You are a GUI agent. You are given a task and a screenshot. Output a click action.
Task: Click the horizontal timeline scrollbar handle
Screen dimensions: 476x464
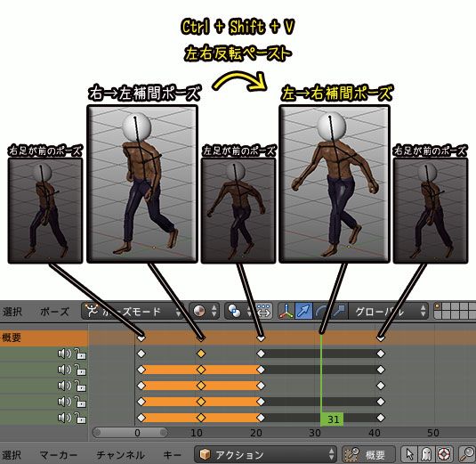click(x=130, y=433)
